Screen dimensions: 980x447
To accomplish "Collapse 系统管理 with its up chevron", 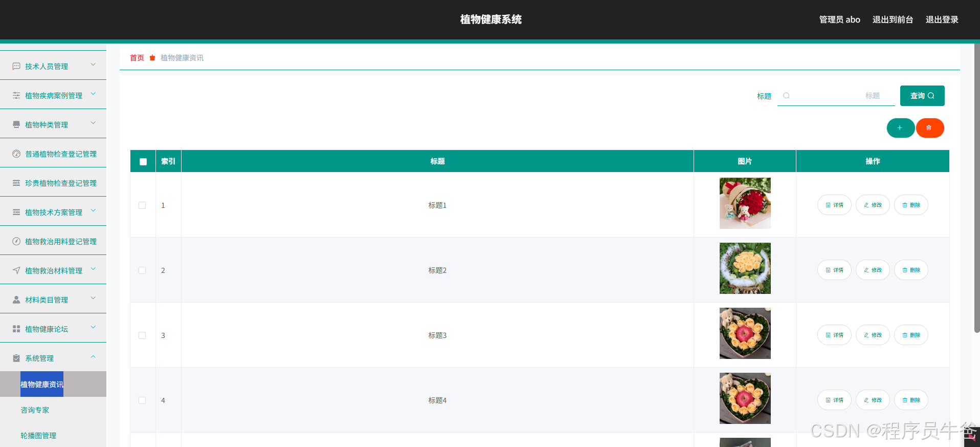I will (93, 356).
